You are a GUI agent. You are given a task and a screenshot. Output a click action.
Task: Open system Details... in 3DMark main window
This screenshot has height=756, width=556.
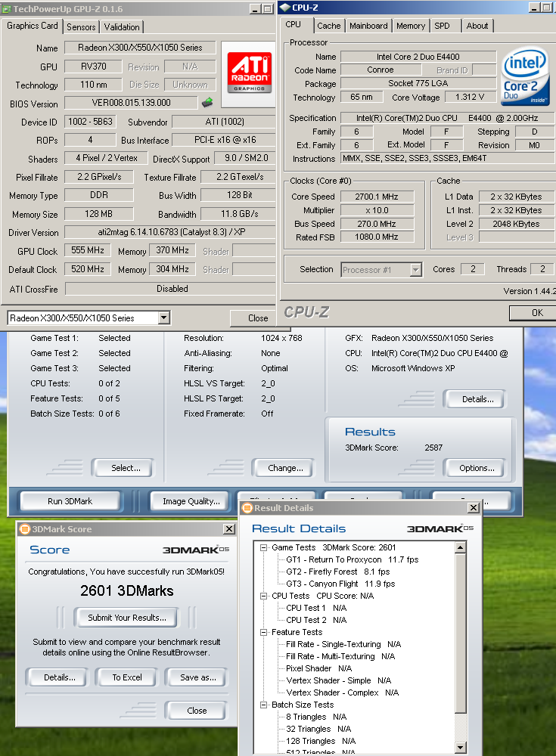(475, 399)
